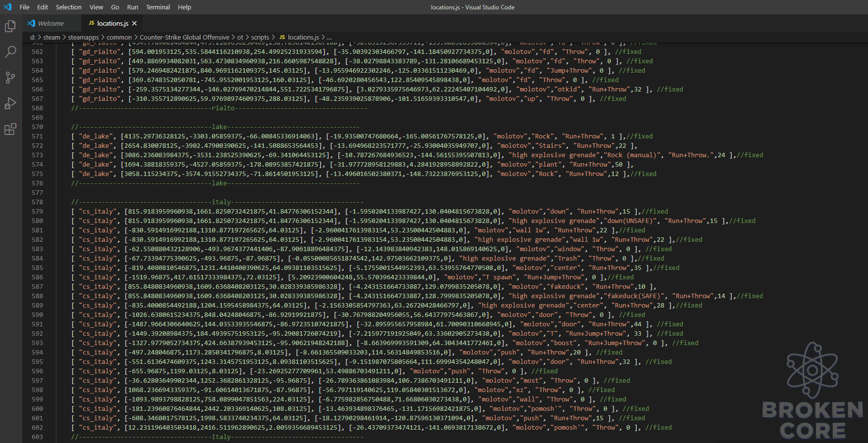This screenshot has height=443, width=868.
Task: Click "otkid" string on line 566
Action: pos(567,89)
